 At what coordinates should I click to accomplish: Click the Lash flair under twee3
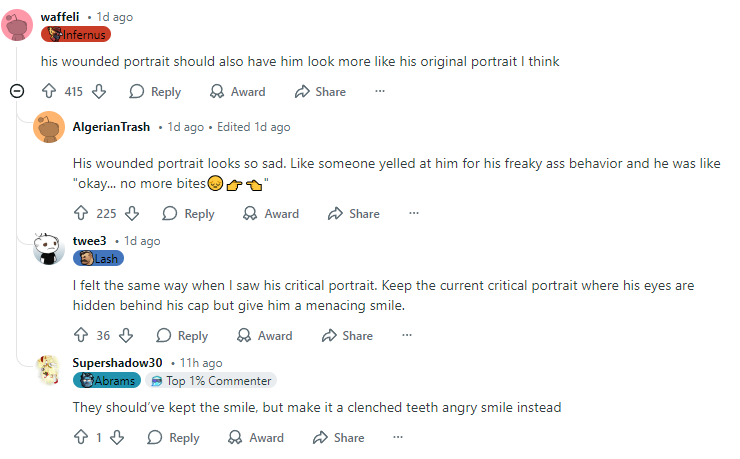click(x=98, y=258)
